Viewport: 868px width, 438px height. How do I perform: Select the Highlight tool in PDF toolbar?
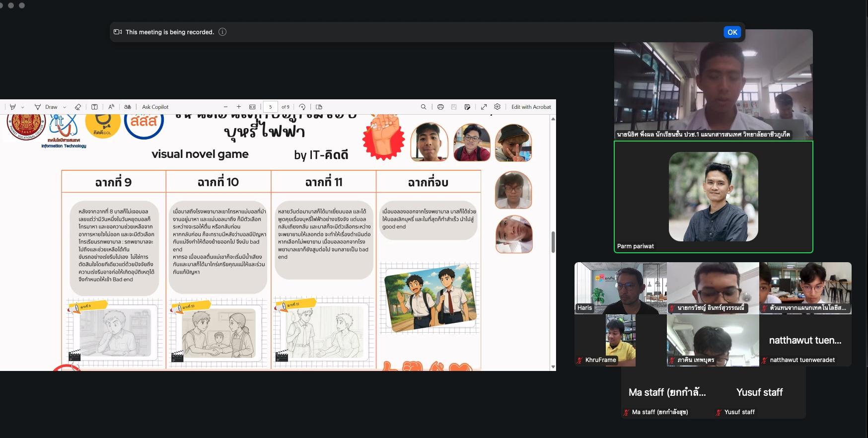coord(13,107)
